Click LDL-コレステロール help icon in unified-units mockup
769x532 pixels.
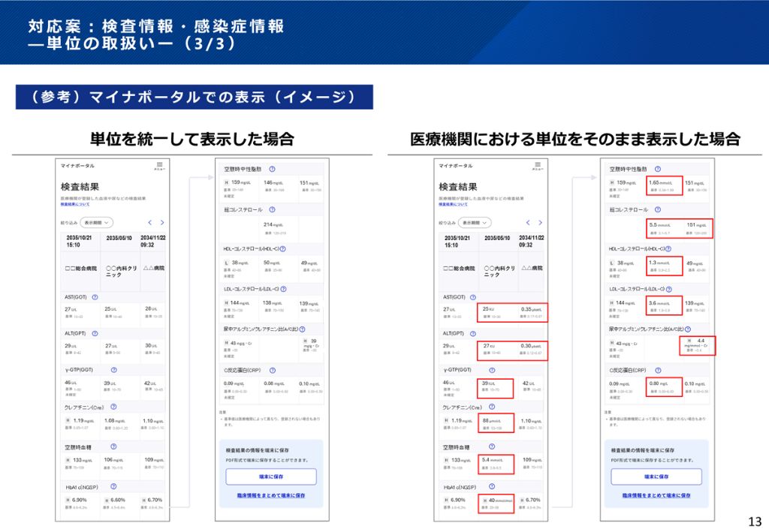click(x=283, y=289)
